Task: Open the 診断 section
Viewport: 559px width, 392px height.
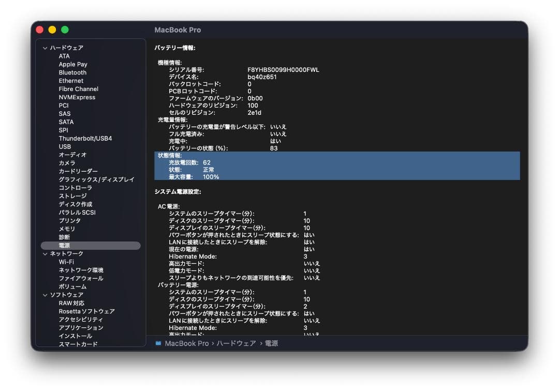Action: coord(63,237)
